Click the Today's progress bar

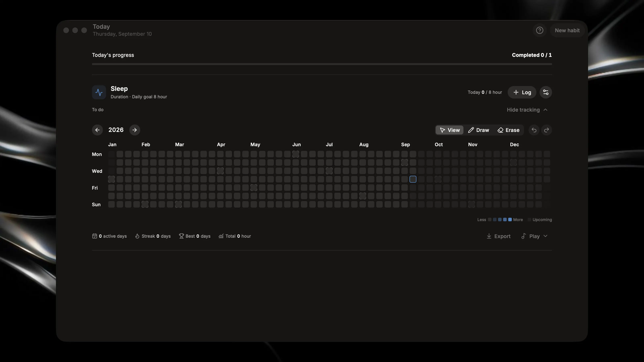pyautogui.click(x=322, y=64)
